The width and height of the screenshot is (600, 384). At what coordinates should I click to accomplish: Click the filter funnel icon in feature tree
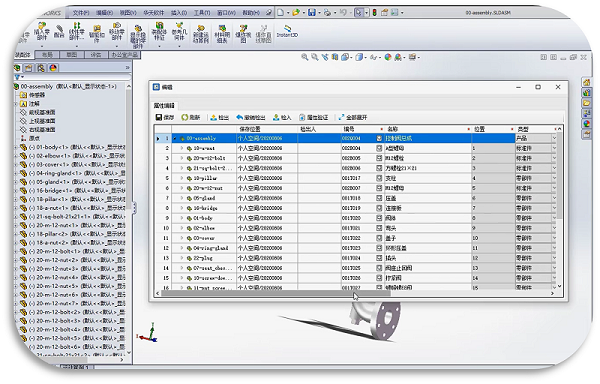click(x=18, y=77)
